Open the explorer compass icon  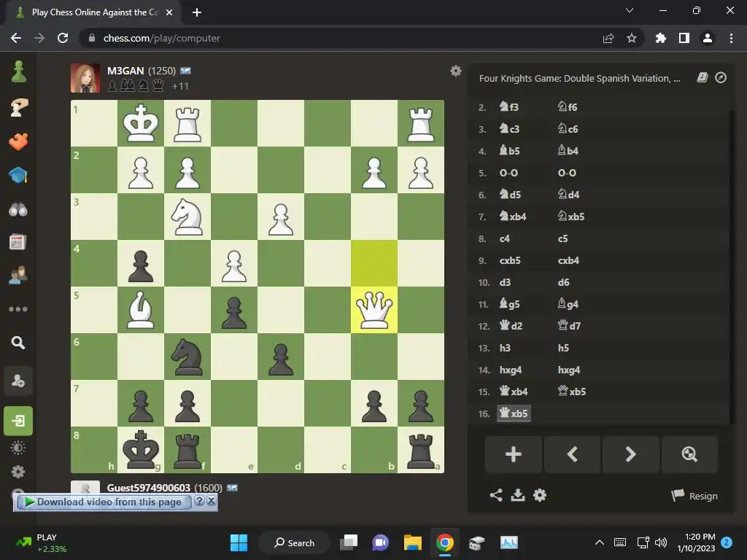[x=721, y=77]
